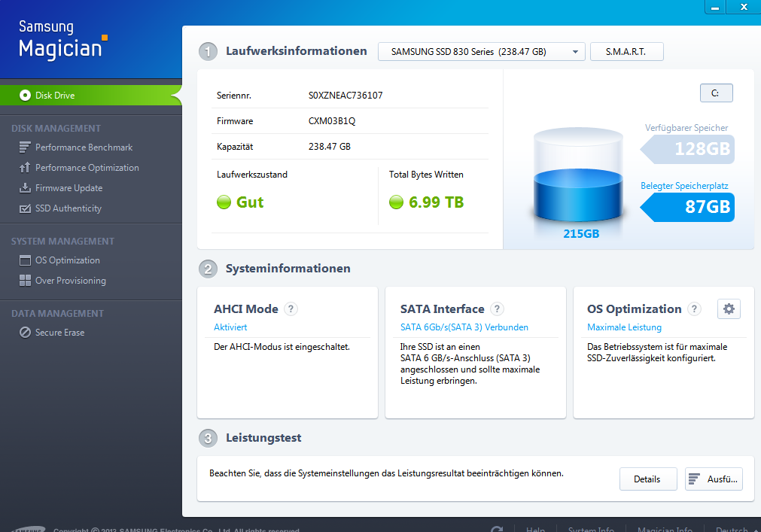The width and height of the screenshot is (761, 532).
Task: Click the 128GB available space label
Action: coord(687,149)
